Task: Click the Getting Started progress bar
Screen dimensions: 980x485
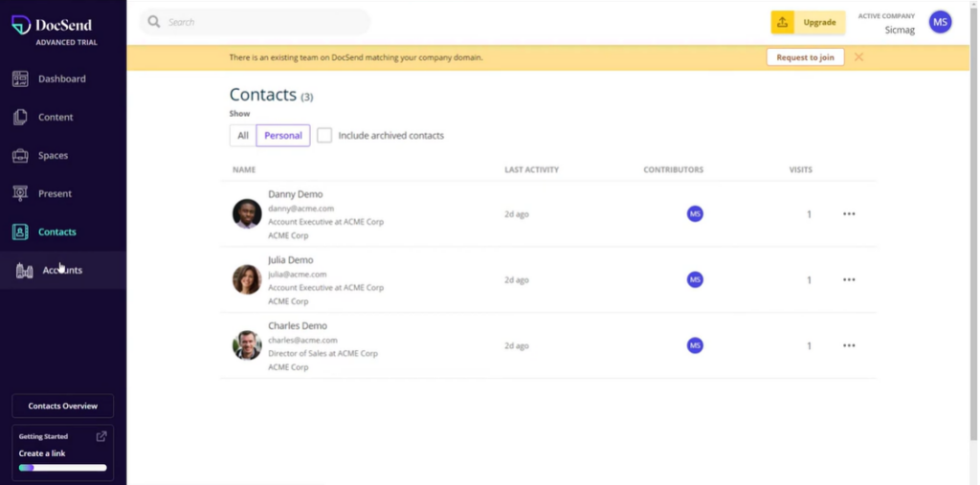Action: pyautogui.click(x=62, y=468)
